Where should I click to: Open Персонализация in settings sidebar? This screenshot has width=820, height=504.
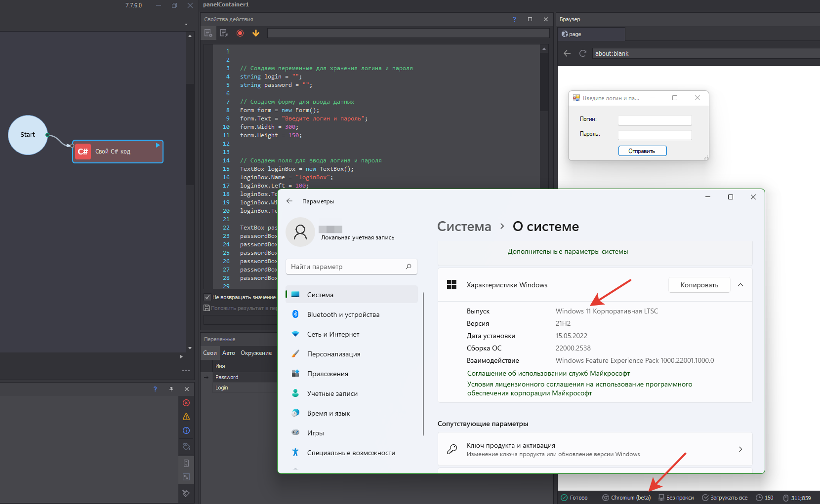(333, 354)
